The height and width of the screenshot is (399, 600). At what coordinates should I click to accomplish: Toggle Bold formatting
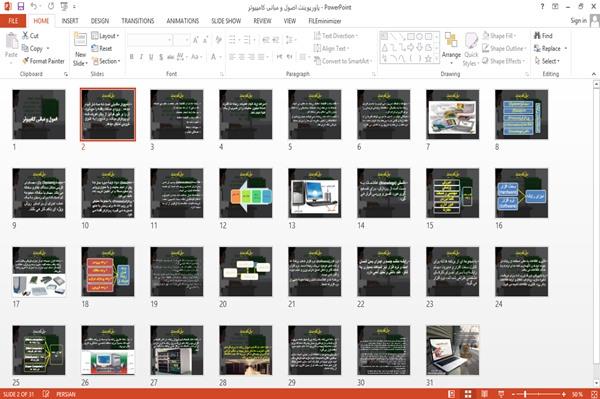[x=131, y=57]
